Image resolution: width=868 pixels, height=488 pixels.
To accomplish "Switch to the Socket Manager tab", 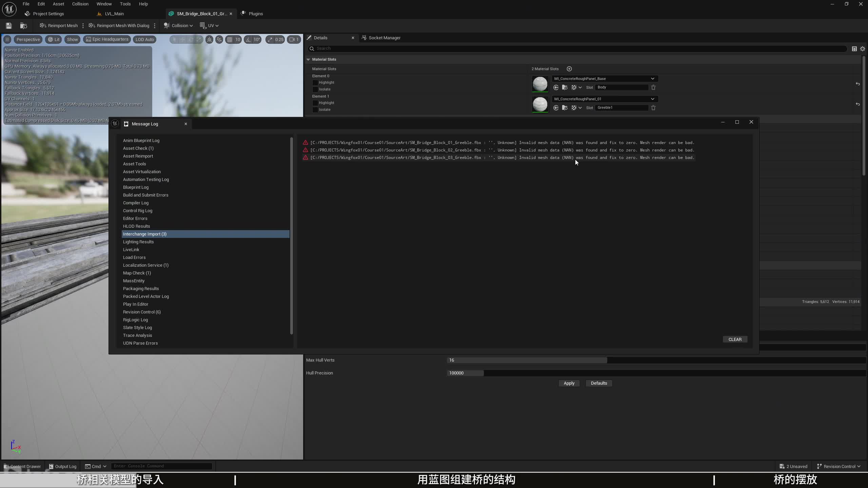I will tap(384, 38).
